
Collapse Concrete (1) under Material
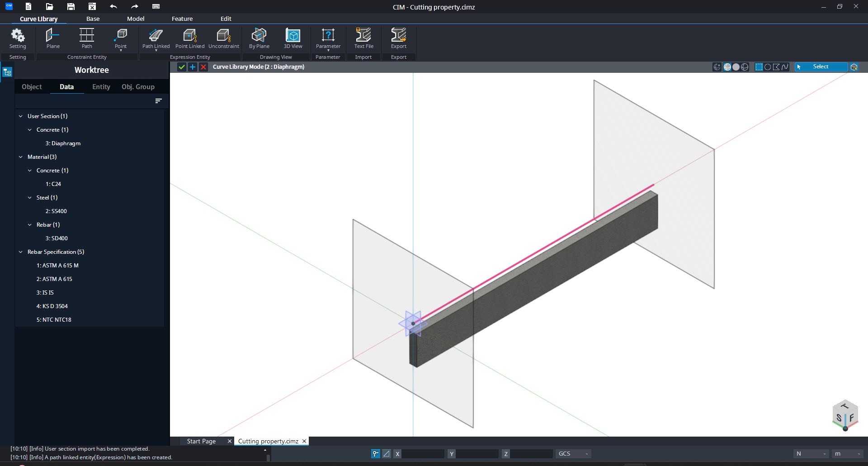pyautogui.click(x=30, y=171)
